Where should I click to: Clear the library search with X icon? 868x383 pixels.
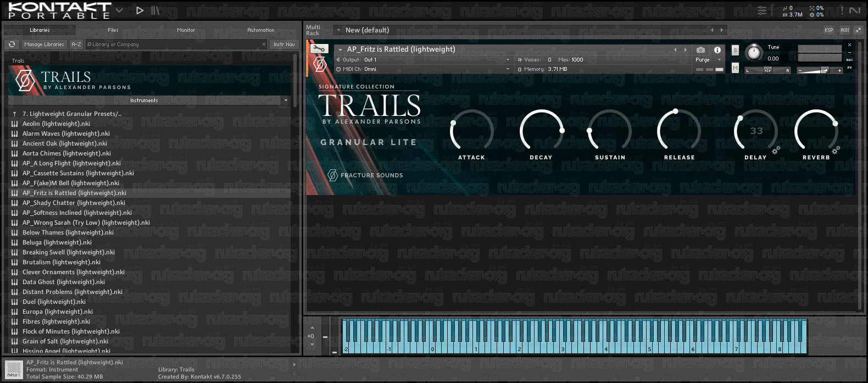coord(264,45)
